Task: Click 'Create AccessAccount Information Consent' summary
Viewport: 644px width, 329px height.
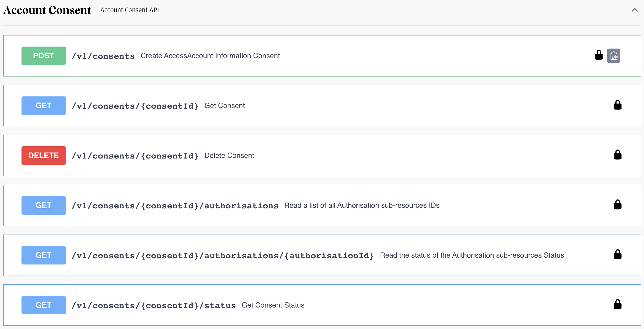Action: click(210, 56)
